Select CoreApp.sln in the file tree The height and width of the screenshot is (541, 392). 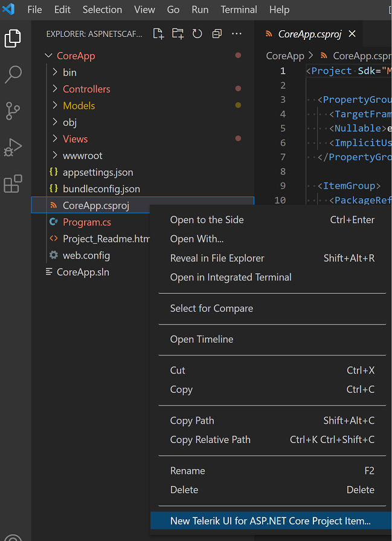pyautogui.click(x=91, y=272)
